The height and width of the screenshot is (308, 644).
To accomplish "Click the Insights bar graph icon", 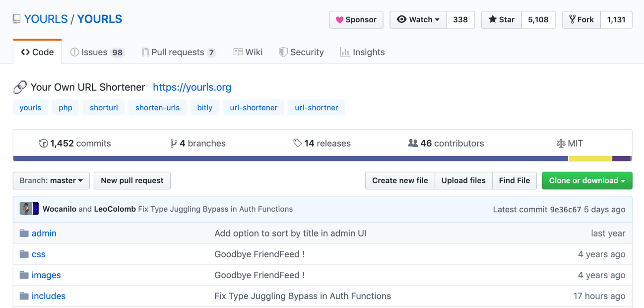I will [x=345, y=52].
